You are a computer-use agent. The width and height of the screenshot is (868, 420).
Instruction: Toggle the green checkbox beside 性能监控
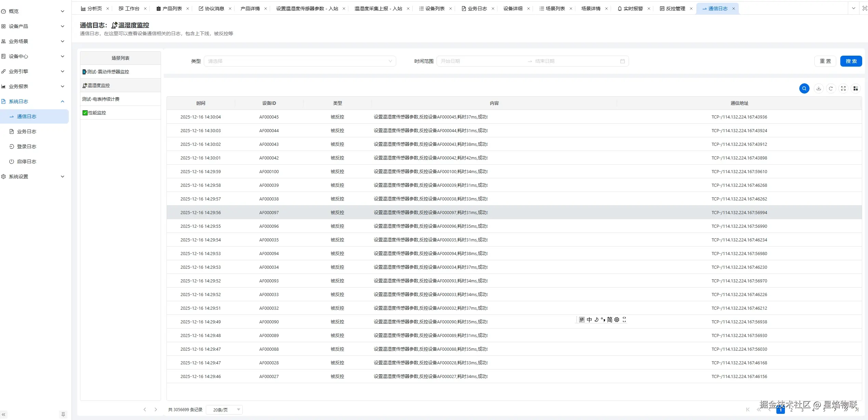[84, 112]
